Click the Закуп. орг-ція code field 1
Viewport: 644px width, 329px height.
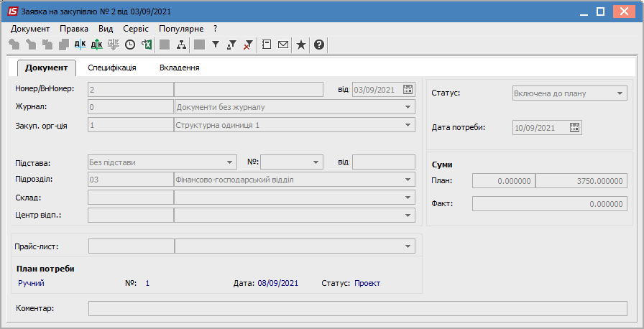coord(131,125)
